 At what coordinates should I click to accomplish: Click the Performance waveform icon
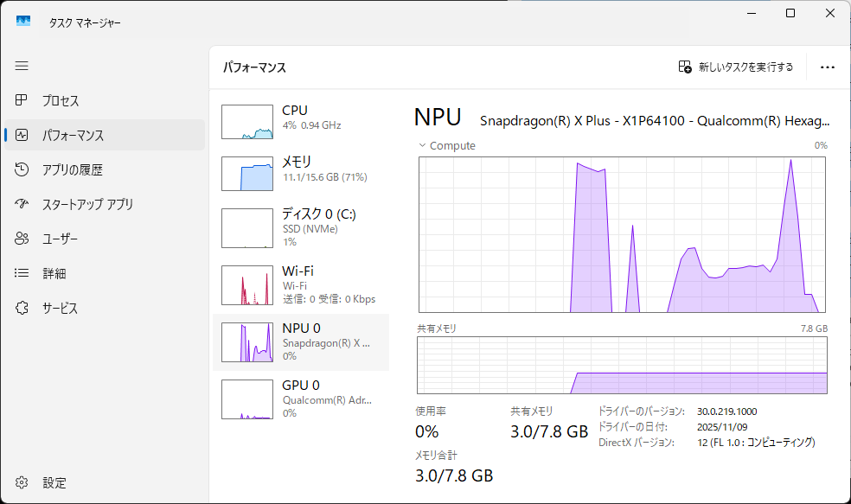[22, 136]
